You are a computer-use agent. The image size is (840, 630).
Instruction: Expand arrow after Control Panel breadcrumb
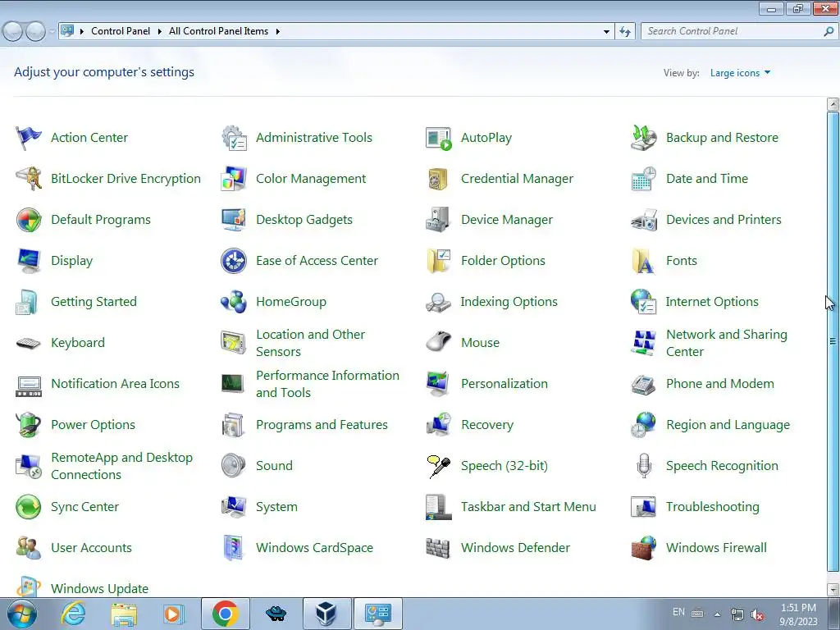(160, 32)
